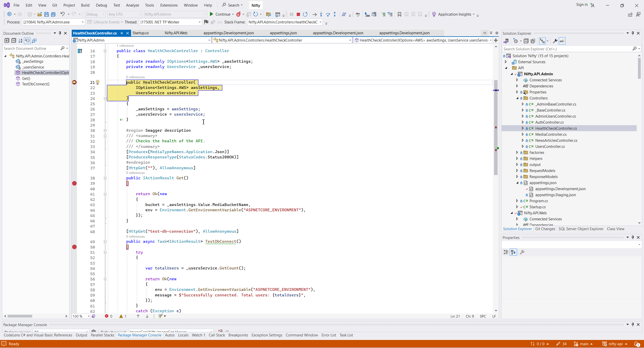Open the Git Changes tab
The width and height of the screenshot is (644, 348).
(545, 229)
